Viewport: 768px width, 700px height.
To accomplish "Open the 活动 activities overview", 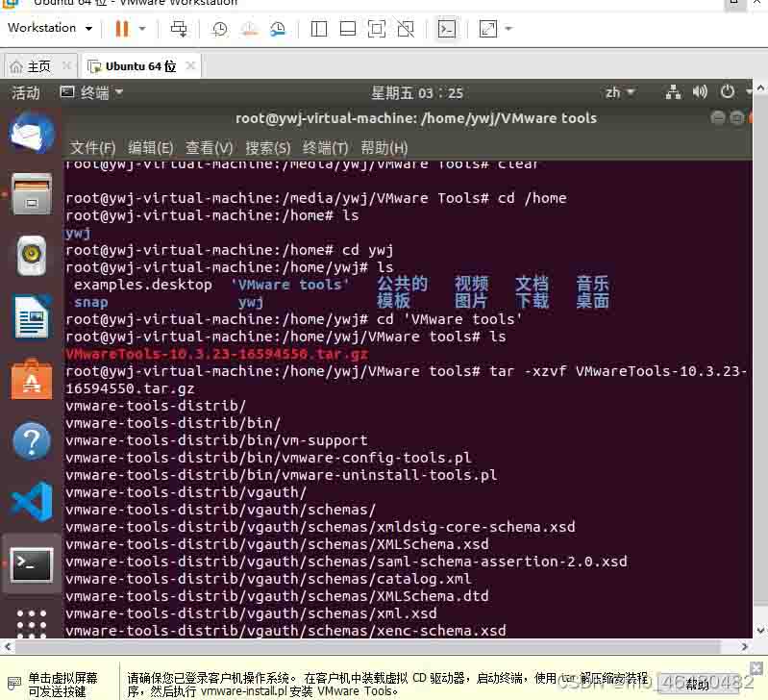I will tap(25, 92).
